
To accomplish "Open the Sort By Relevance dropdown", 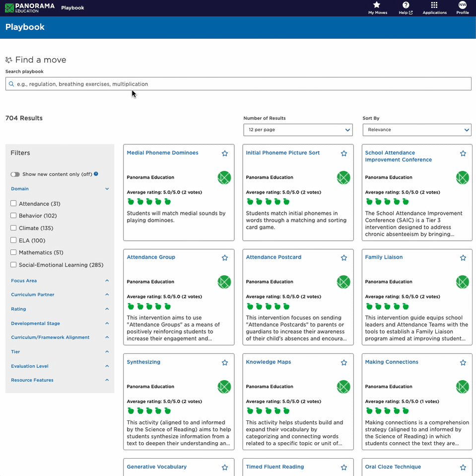I will tap(417, 130).
